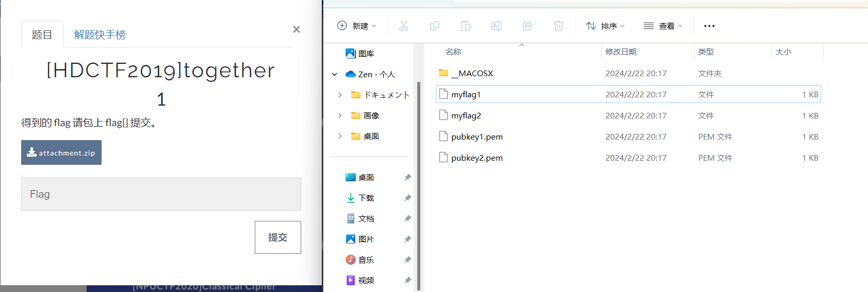Select the pubkey2.pem file

coord(628,158)
